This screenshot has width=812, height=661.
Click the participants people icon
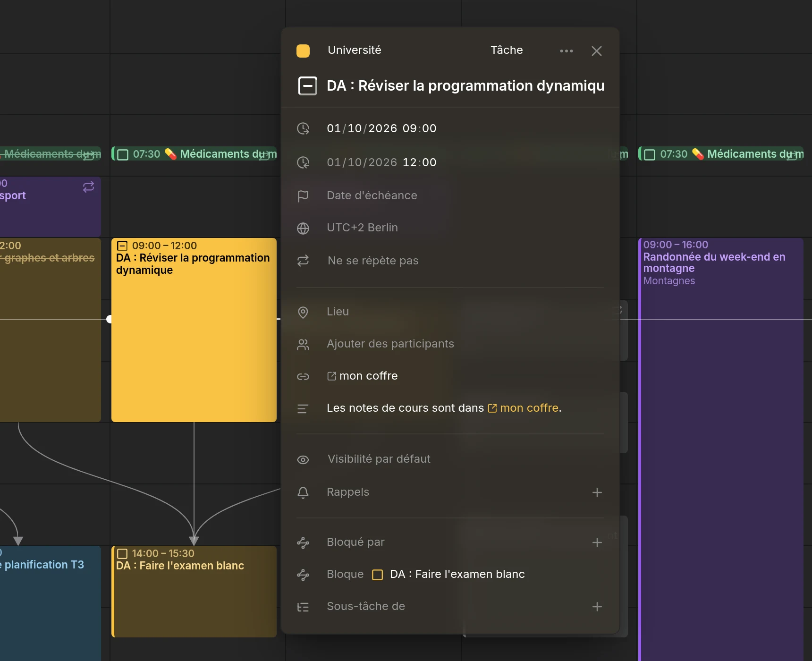click(x=303, y=344)
